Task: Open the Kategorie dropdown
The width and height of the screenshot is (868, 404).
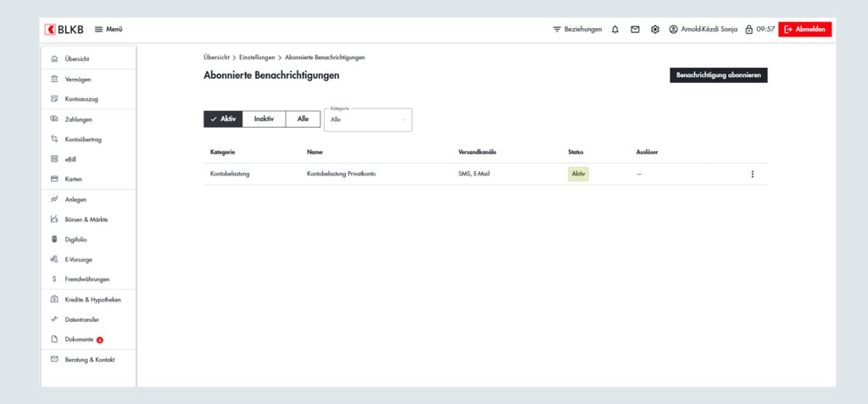Action: 368,119
